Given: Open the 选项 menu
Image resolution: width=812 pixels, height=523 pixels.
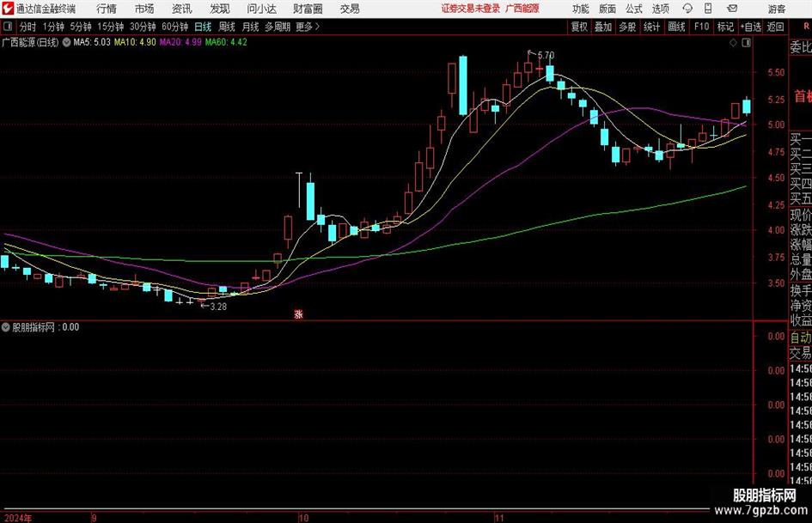Looking at the screenshot, I should coord(660,9).
